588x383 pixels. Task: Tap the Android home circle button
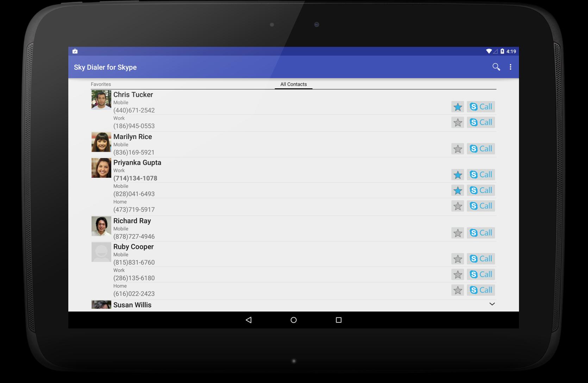tap(294, 320)
